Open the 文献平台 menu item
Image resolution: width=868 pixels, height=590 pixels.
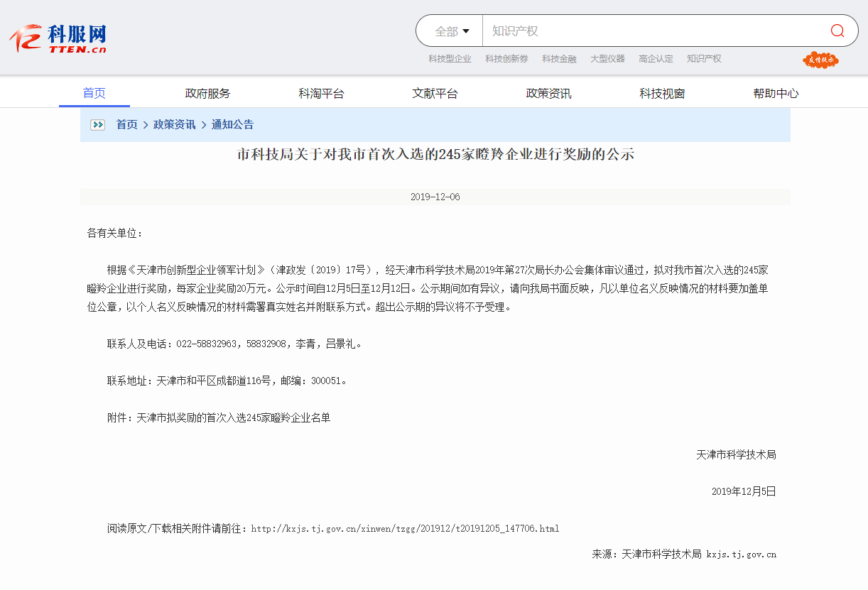[x=435, y=93]
